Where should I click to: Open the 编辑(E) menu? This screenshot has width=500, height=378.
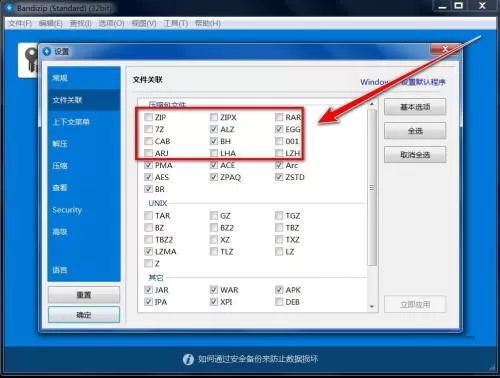[x=51, y=23]
